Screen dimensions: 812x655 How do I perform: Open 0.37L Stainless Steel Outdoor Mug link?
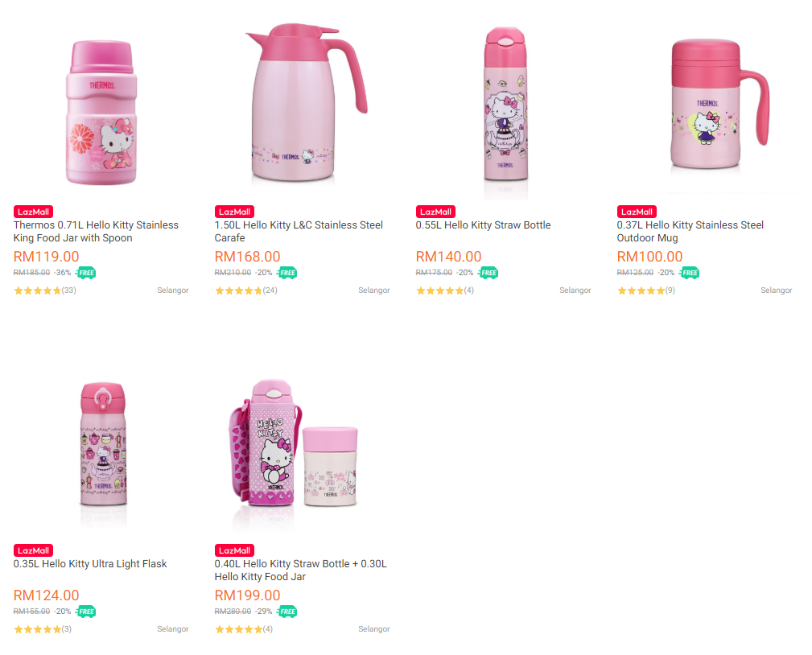pyautogui.click(x=690, y=232)
